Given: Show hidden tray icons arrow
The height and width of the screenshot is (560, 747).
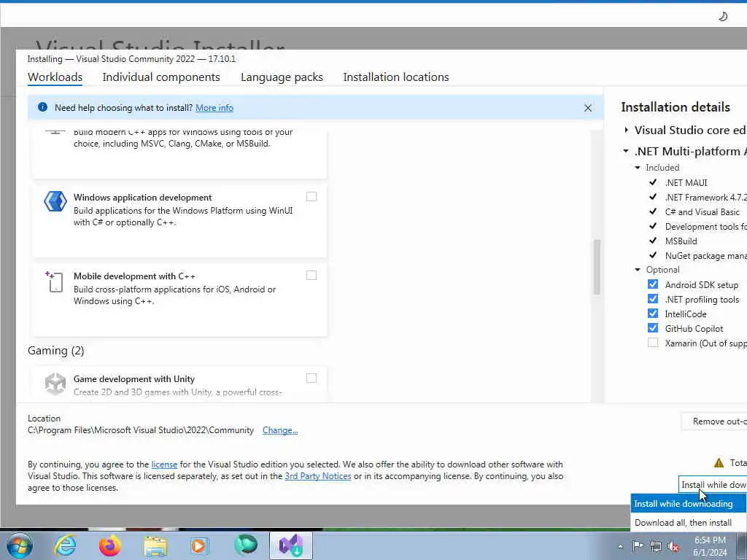Looking at the screenshot, I should (620, 547).
